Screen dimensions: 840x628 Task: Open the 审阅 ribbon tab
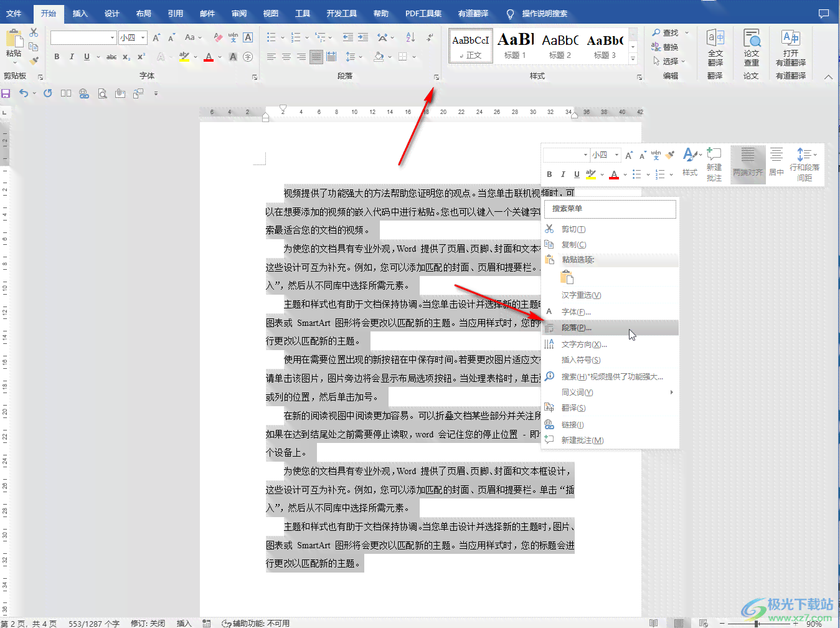pyautogui.click(x=239, y=13)
